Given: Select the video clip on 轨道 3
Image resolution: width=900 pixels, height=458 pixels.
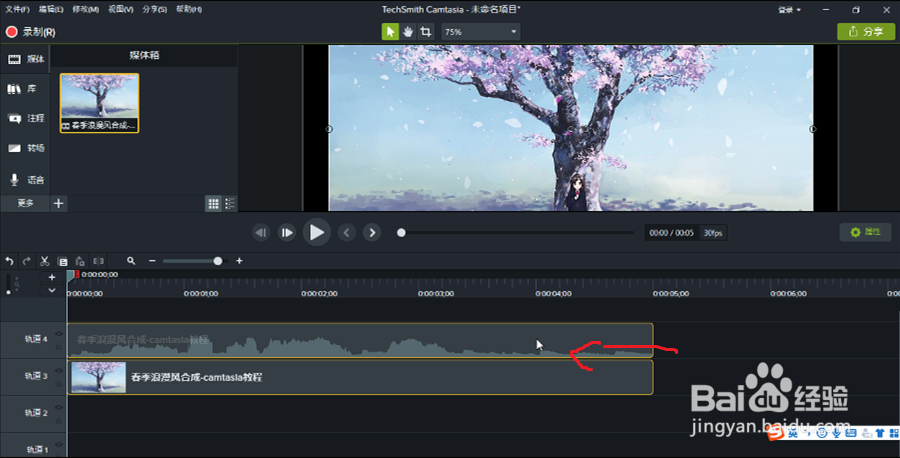Looking at the screenshot, I should tap(360, 377).
